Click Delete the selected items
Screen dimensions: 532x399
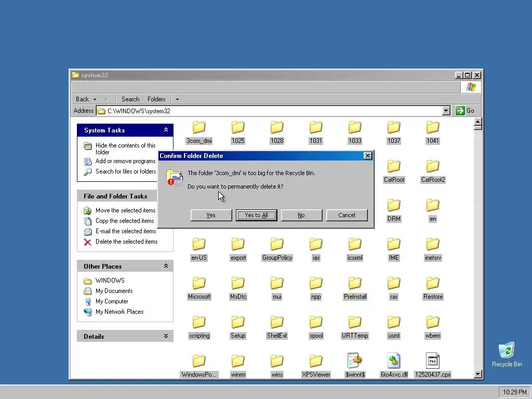click(x=121, y=242)
